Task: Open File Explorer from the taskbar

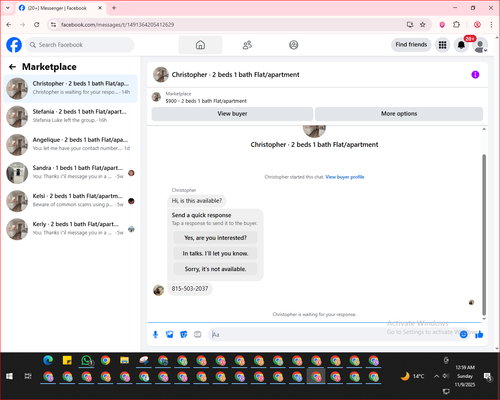Action: 125,360
